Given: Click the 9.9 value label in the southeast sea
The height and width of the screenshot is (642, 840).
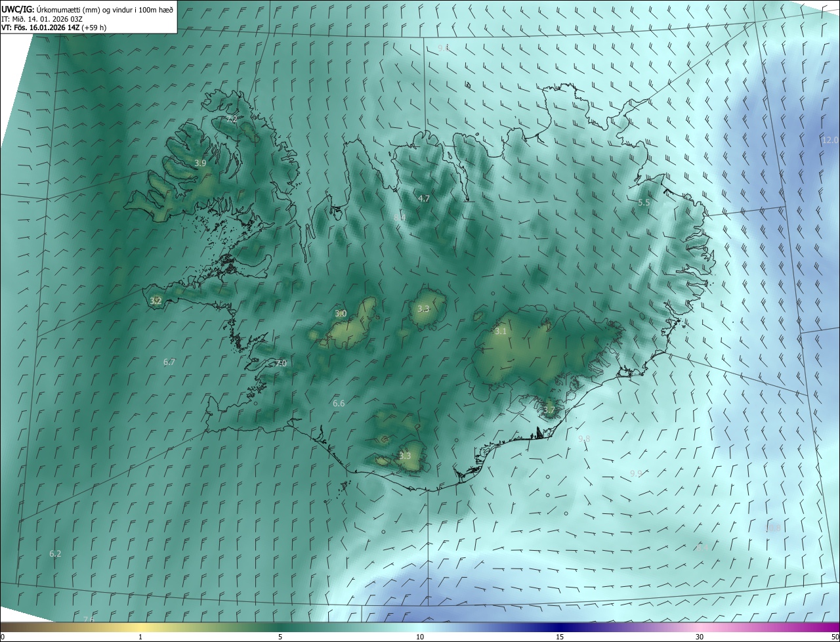Looking at the screenshot, I should (636, 473).
